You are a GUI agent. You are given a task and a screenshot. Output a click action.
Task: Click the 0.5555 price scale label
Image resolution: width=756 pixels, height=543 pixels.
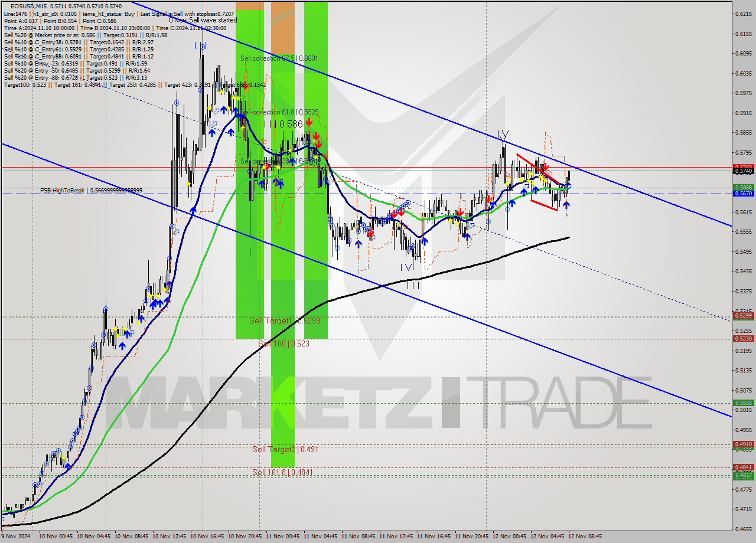744,231
